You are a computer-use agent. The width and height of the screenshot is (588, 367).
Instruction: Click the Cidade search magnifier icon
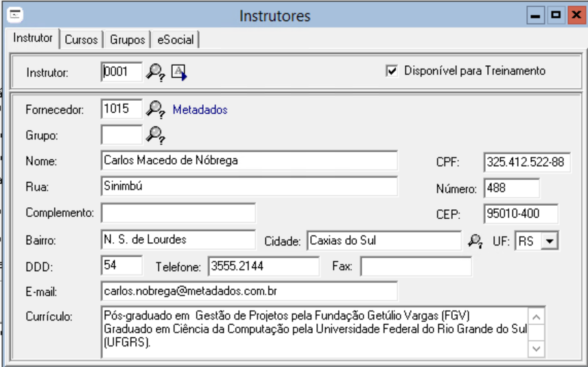click(x=475, y=241)
